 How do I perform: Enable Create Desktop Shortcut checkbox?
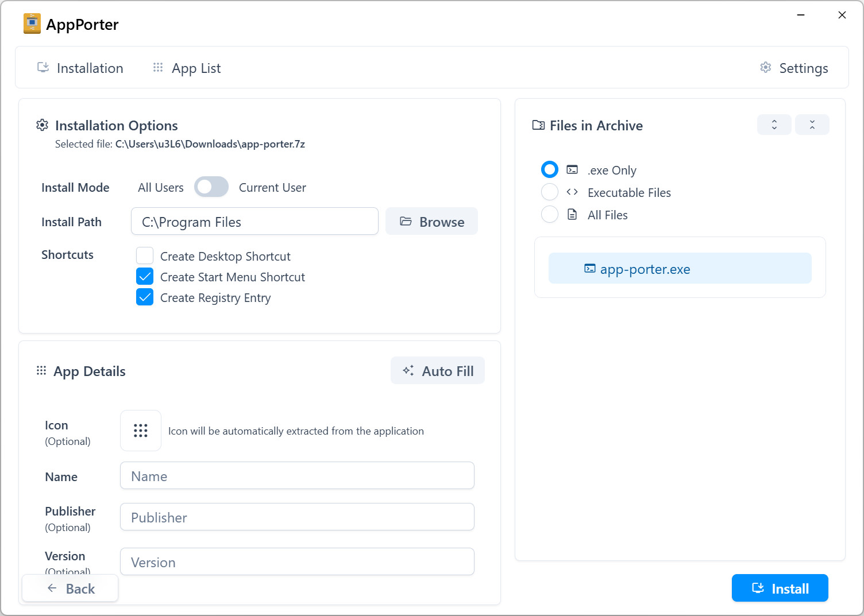145,256
